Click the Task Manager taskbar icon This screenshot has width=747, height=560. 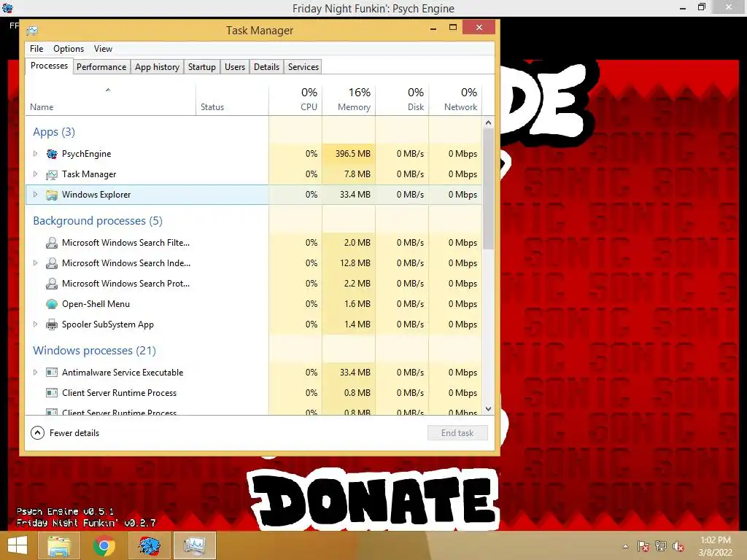[x=194, y=545]
